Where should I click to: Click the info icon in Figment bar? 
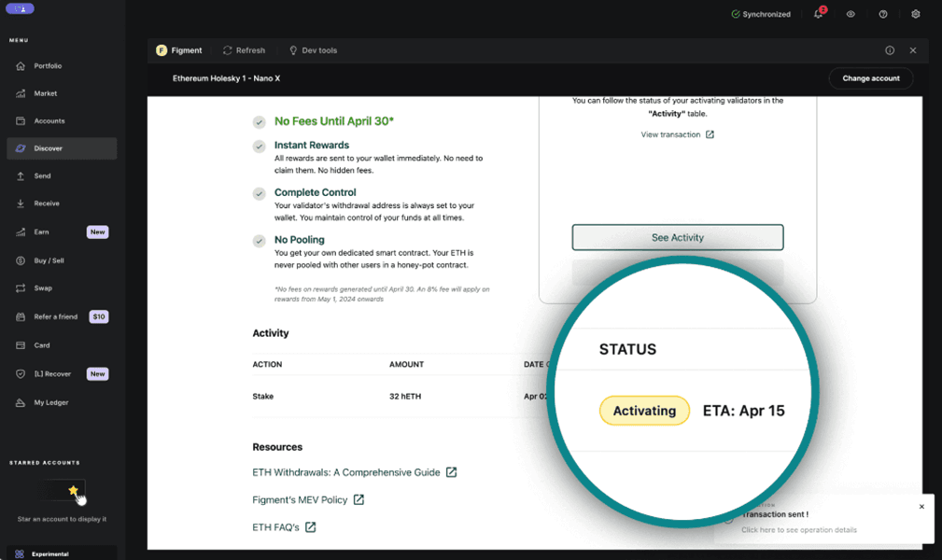pos(890,50)
